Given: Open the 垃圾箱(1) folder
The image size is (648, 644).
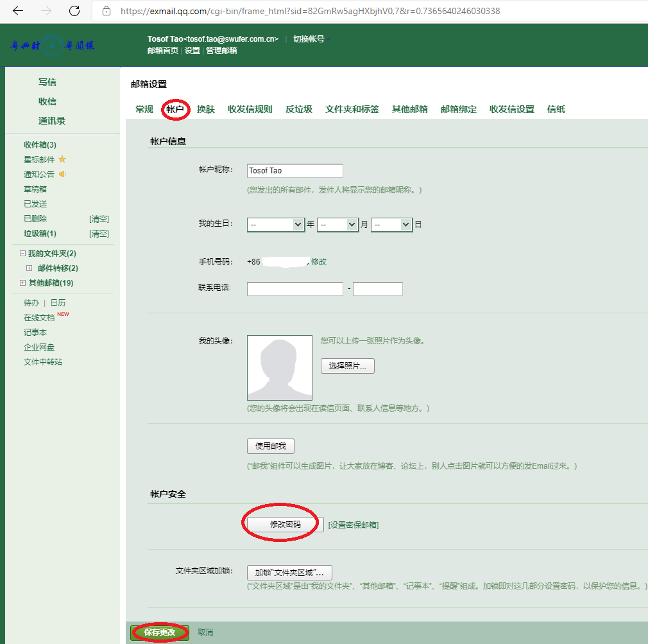Looking at the screenshot, I should [40, 234].
